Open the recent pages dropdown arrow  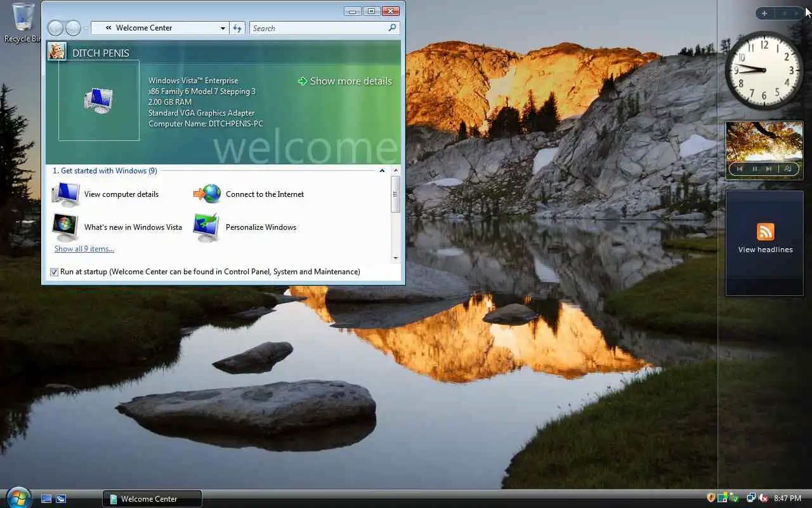86,29
